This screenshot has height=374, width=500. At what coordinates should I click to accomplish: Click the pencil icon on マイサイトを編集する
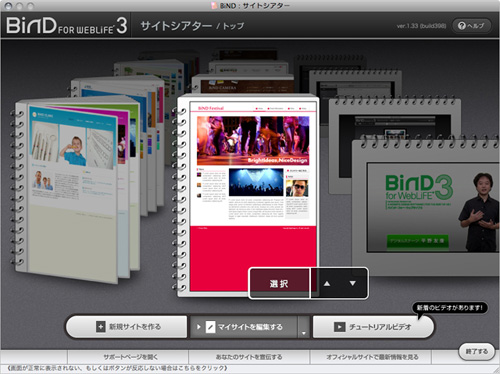[210, 327]
